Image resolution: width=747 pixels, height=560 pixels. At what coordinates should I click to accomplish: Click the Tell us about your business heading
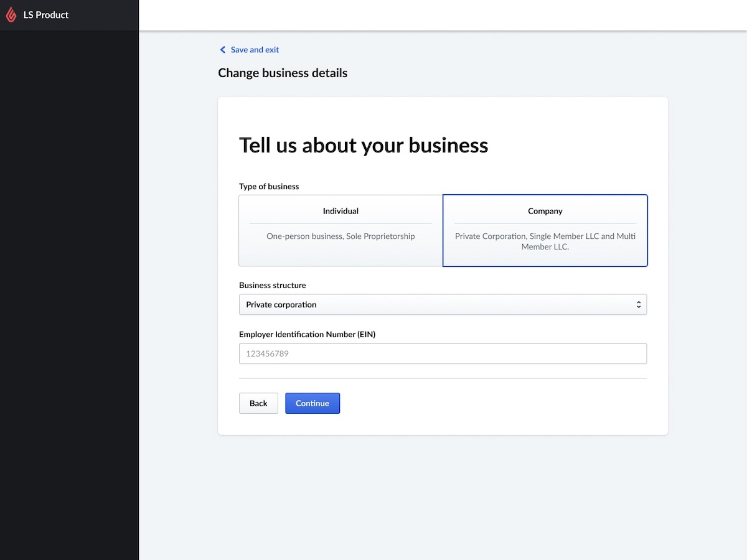[x=364, y=145]
